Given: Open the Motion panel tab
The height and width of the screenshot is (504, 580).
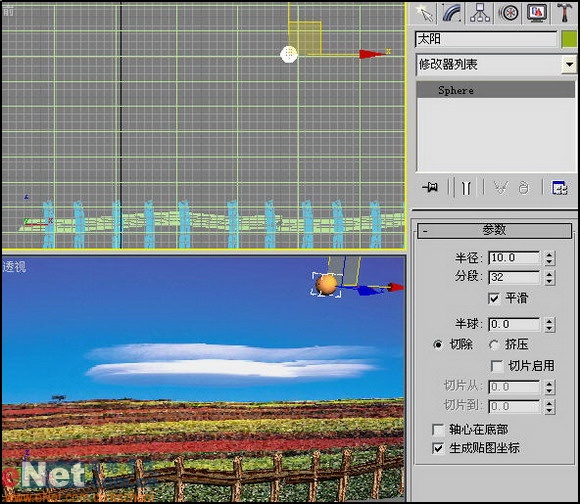Looking at the screenshot, I should 509,14.
